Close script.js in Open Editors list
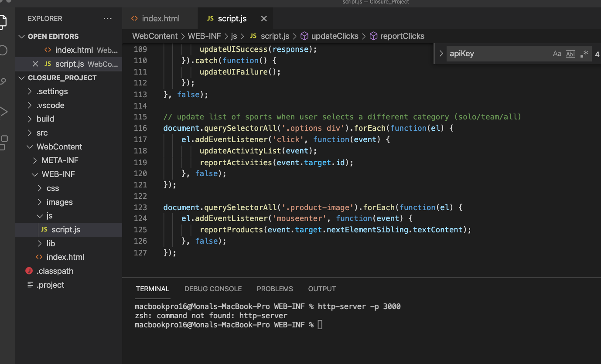Image resolution: width=601 pixels, height=364 pixels. [35, 64]
